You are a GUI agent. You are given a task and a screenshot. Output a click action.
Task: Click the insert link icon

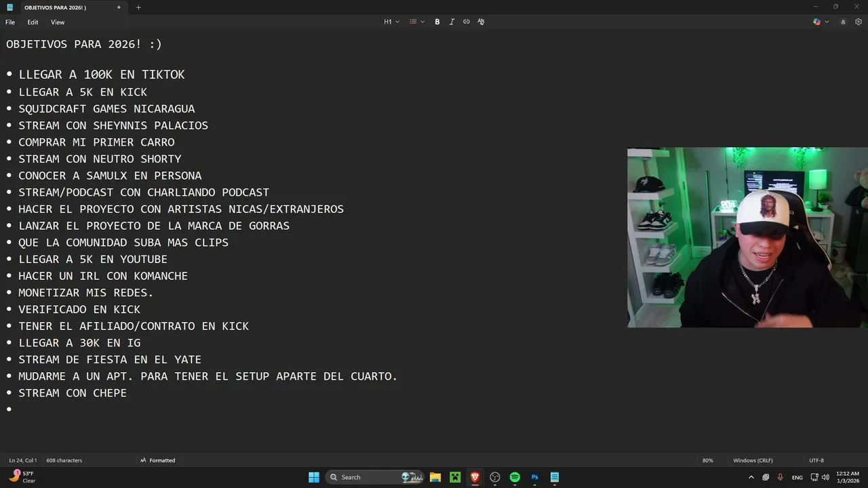467,22
